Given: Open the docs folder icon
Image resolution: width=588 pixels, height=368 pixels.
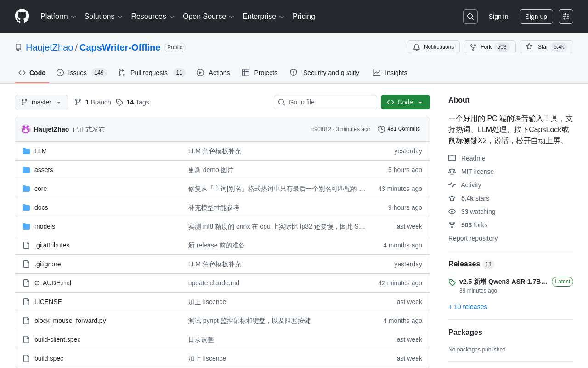Looking at the screenshot, I should [x=26, y=207].
